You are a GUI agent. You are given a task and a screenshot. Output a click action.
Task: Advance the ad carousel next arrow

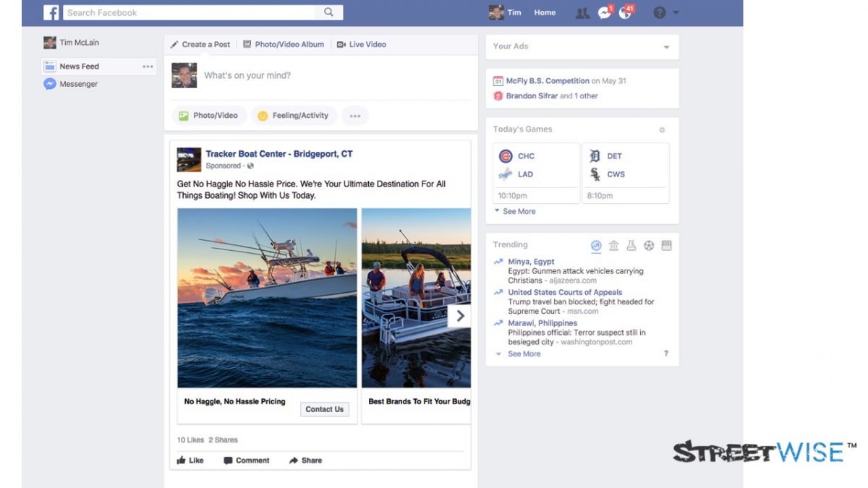[460, 316]
